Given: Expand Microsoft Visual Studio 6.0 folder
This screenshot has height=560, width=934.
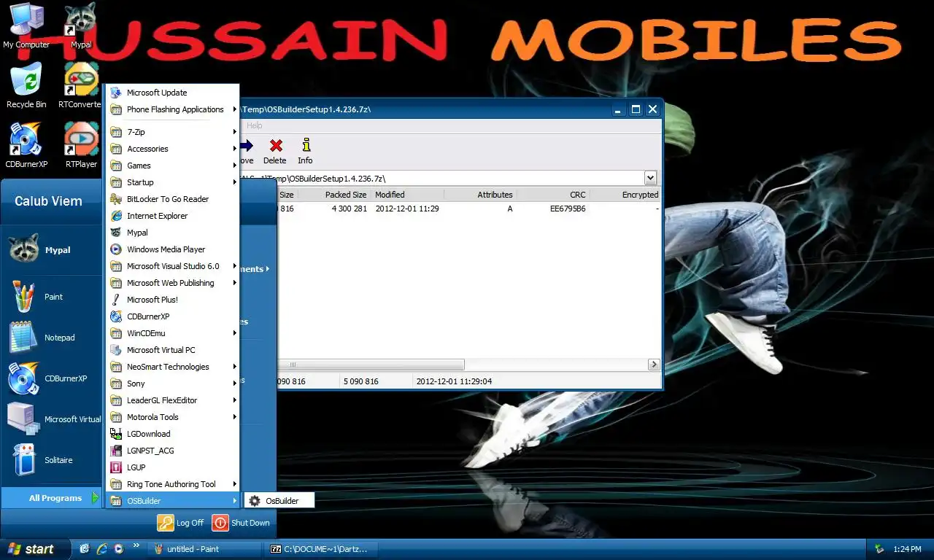Looking at the screenshot, I should pos(173,266).
